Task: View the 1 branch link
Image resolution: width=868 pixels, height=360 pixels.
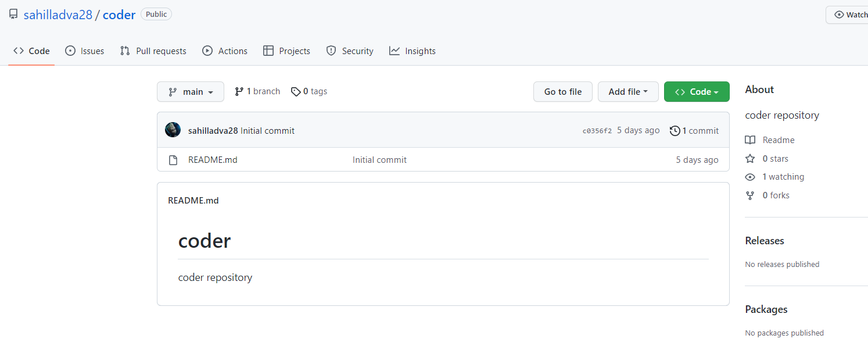Action: coord(257,91)
